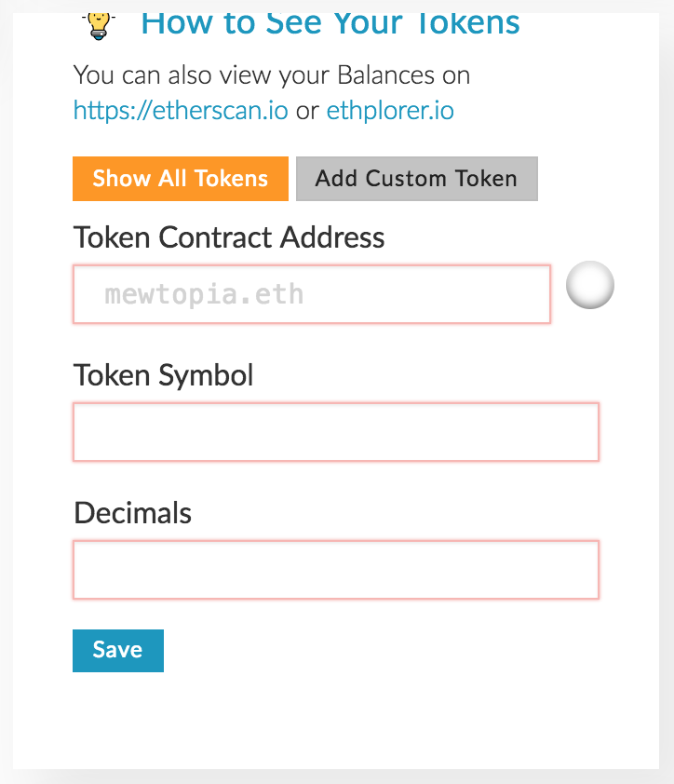Click the 'You can also view your Balances' text
Image resolution: width=674 pixels, height=784 pixels.
272,74
